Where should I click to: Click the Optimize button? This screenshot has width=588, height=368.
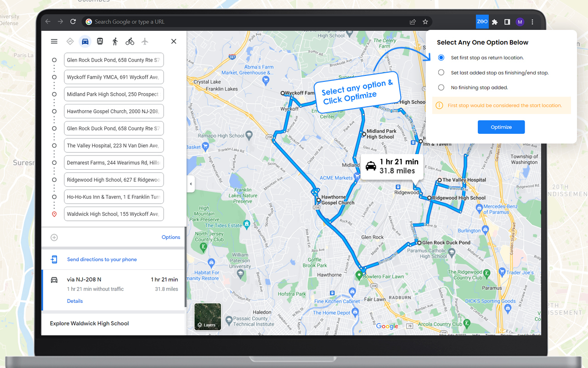(x=501, y=127)
